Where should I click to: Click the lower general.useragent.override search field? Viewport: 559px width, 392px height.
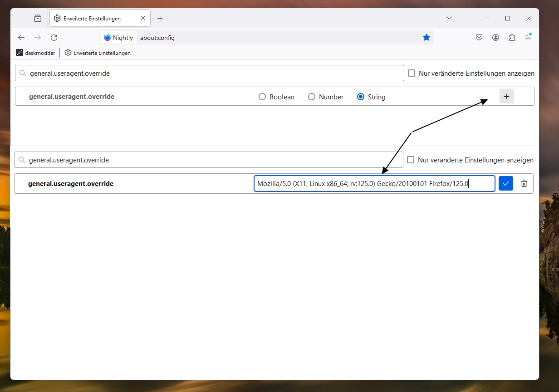209,160
